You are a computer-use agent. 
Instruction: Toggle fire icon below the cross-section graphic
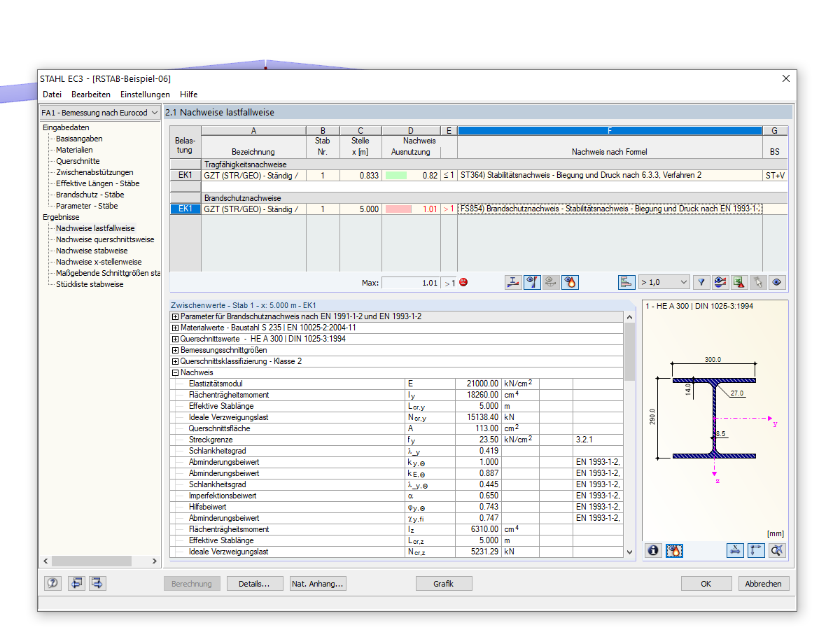674,550
